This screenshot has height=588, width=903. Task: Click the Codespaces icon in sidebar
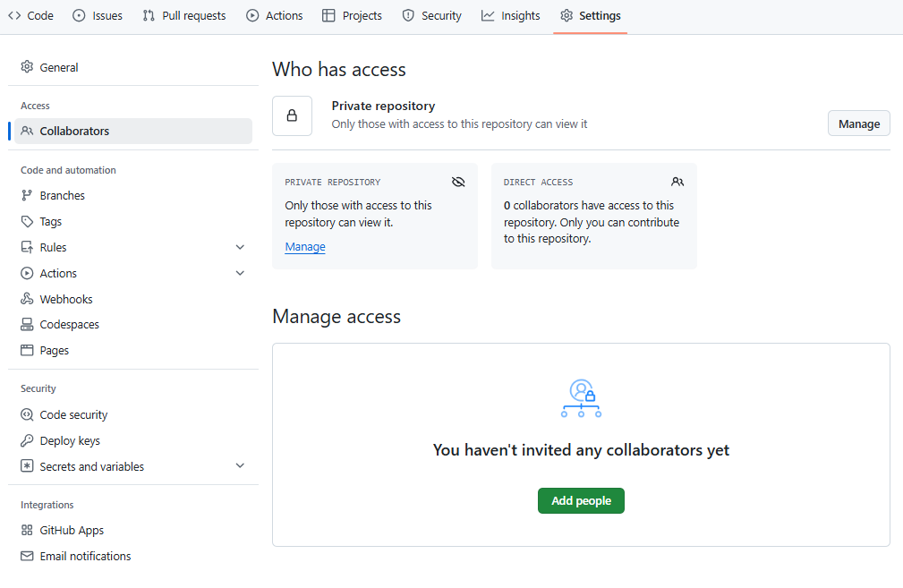pyautogui.click(x=27, y=325)
